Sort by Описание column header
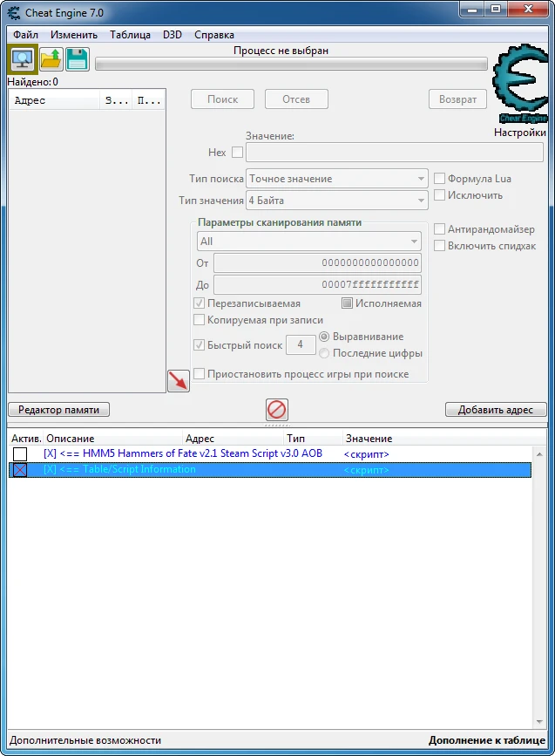Screen dimensions: 555x756 113,439
